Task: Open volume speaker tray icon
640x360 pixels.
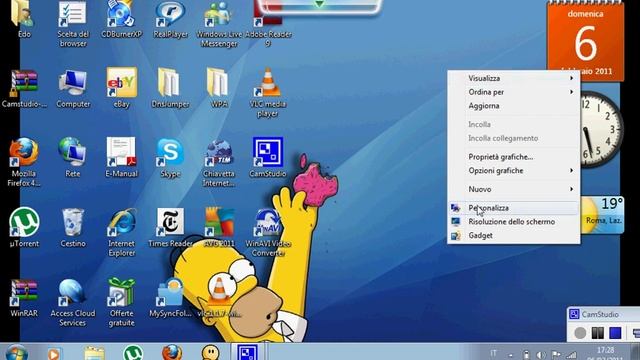Action: (x=541, y=355)
